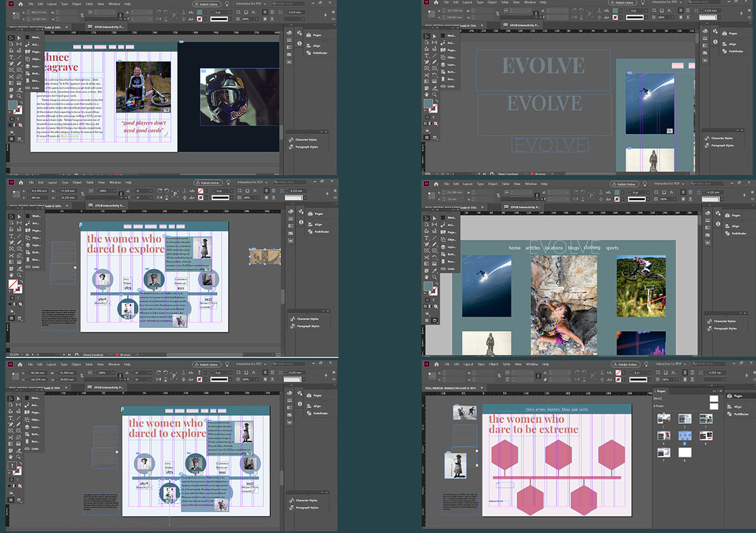This screenshot has height=533, width=756.
Task: Pick the Eyedropper tool in the climbing photo window
Action: [434, 271]
